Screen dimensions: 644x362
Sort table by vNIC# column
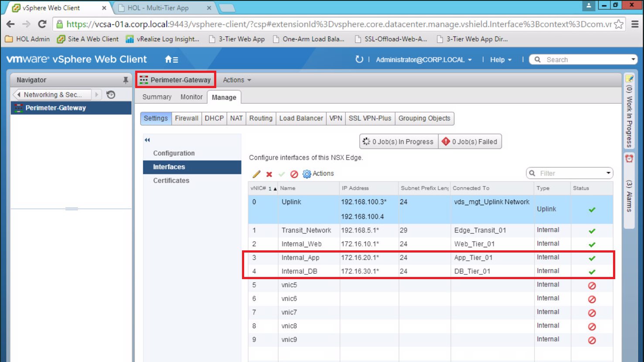(263, 188)
